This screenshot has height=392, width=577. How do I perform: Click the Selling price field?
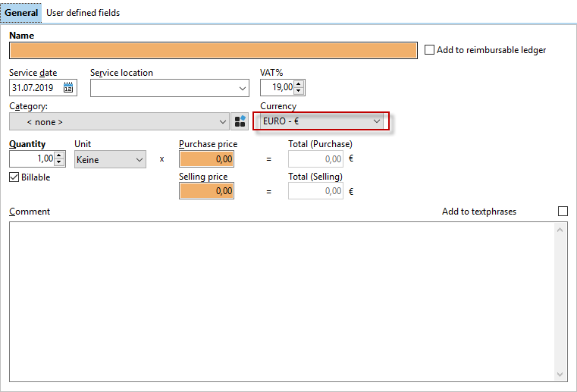point(206,192)
